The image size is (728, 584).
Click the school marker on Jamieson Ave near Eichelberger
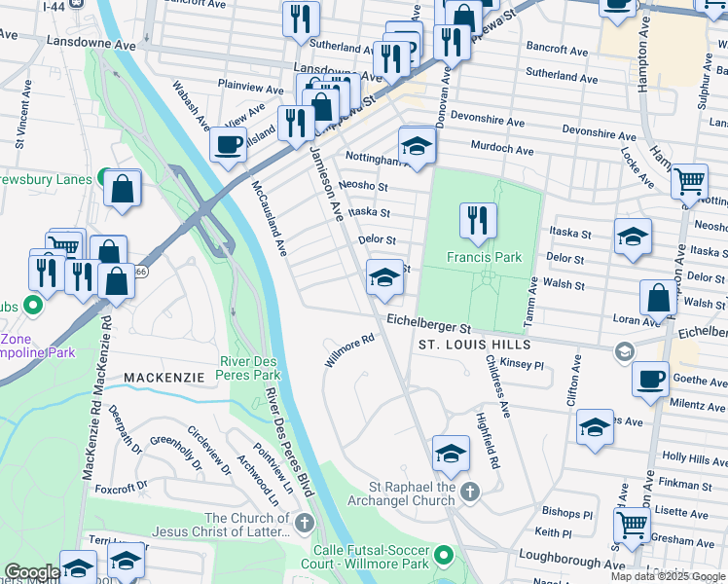point(384,278)
